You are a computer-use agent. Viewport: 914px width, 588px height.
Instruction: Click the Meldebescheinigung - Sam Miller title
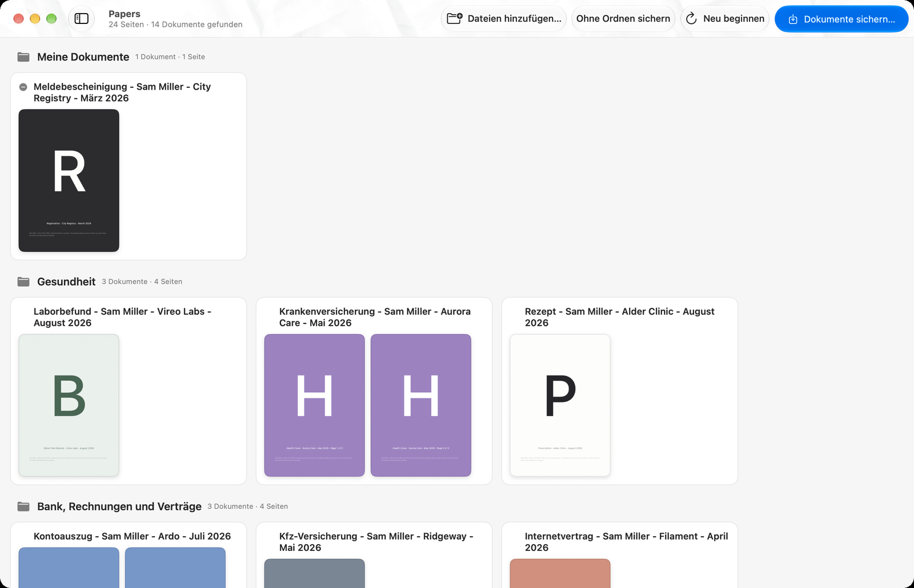pos(122,92)
